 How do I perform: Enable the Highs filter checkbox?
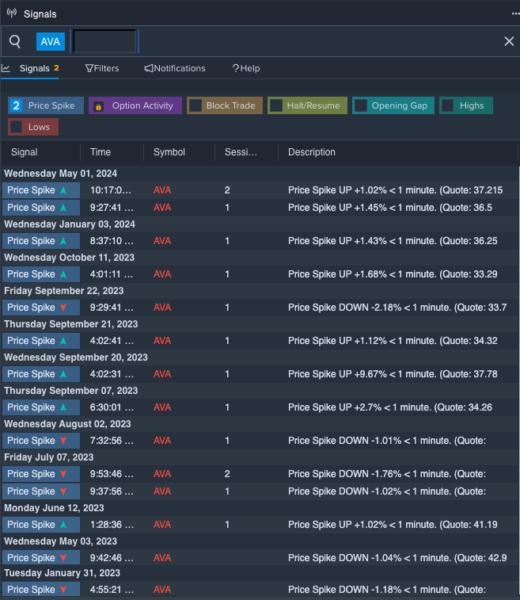pos(448,106)
